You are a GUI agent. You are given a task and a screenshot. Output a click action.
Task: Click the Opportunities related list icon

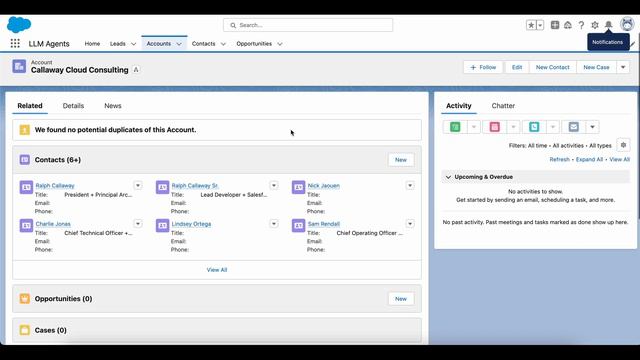point(24,298)
